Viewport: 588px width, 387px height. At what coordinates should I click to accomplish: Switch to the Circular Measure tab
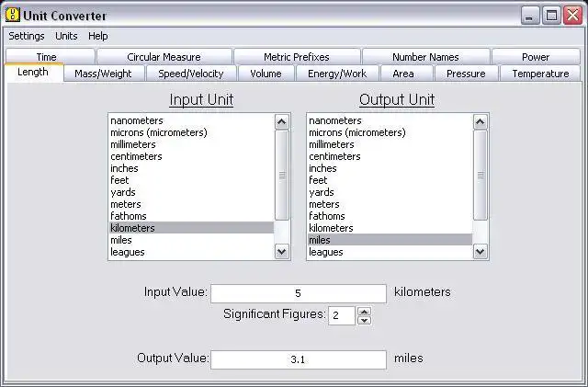(x=164, y=57)
